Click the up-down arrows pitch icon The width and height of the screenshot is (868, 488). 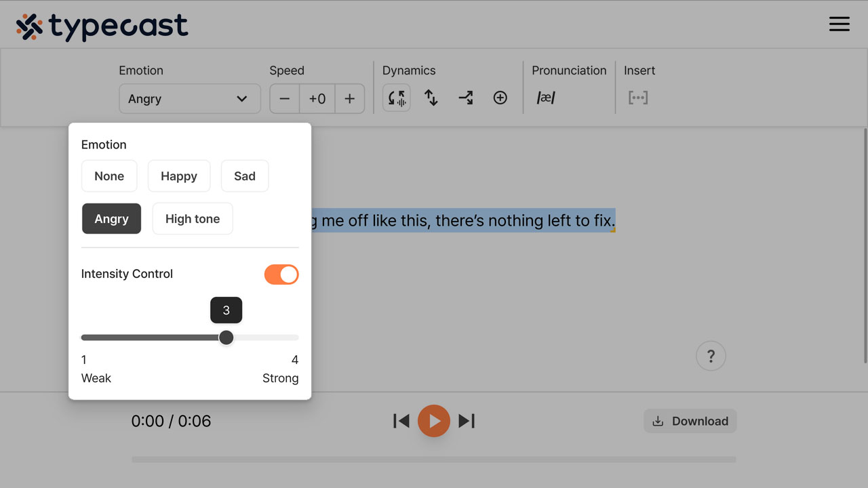point(431,98)
